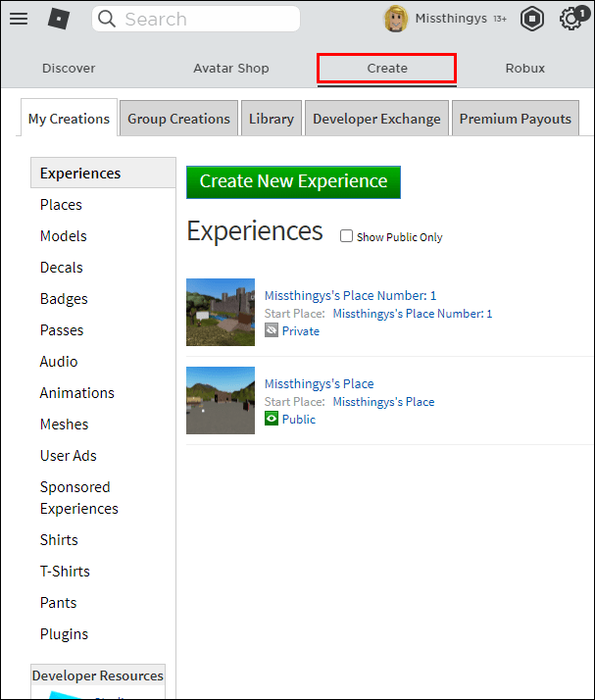Select Shirts in the sidebar

click(x=59, y=540)
